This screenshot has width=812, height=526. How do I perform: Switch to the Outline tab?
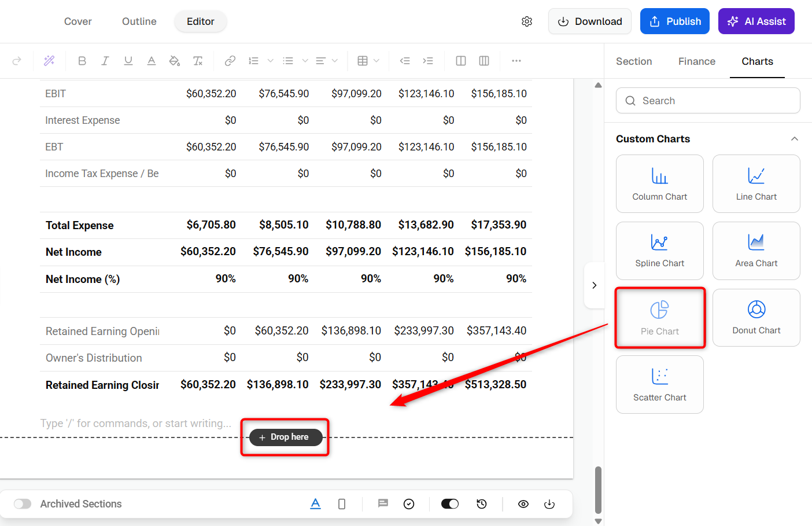click(x=139, y=21)
